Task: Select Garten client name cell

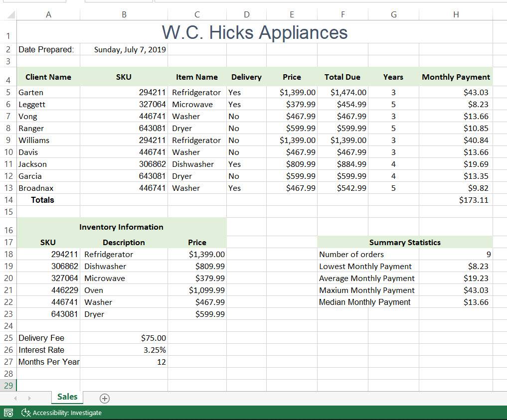Action: 48,92
